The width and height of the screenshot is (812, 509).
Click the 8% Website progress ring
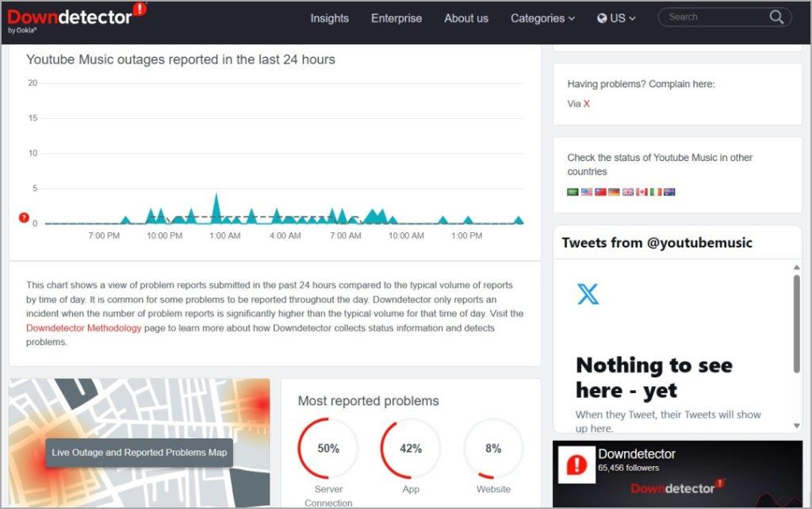pos(493,449)
